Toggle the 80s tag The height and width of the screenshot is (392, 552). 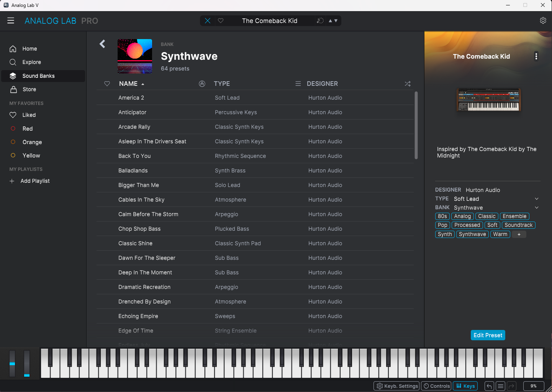click(x=442, y=217)
